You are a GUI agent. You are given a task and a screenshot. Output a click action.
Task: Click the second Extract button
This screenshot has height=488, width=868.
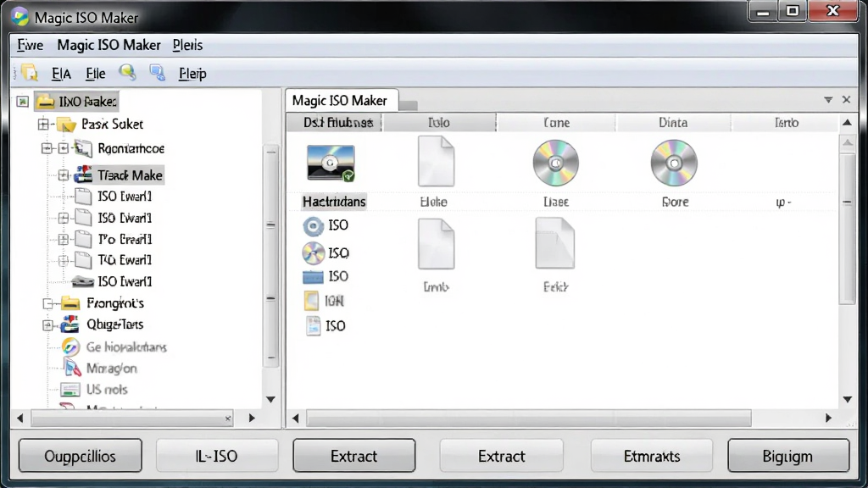coord(502,456)
